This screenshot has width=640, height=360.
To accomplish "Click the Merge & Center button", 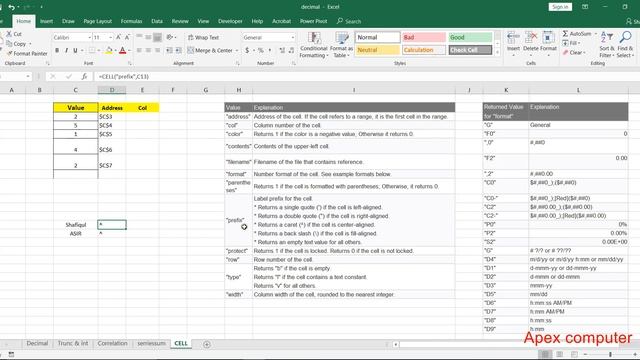I will (x=210, y=50).
